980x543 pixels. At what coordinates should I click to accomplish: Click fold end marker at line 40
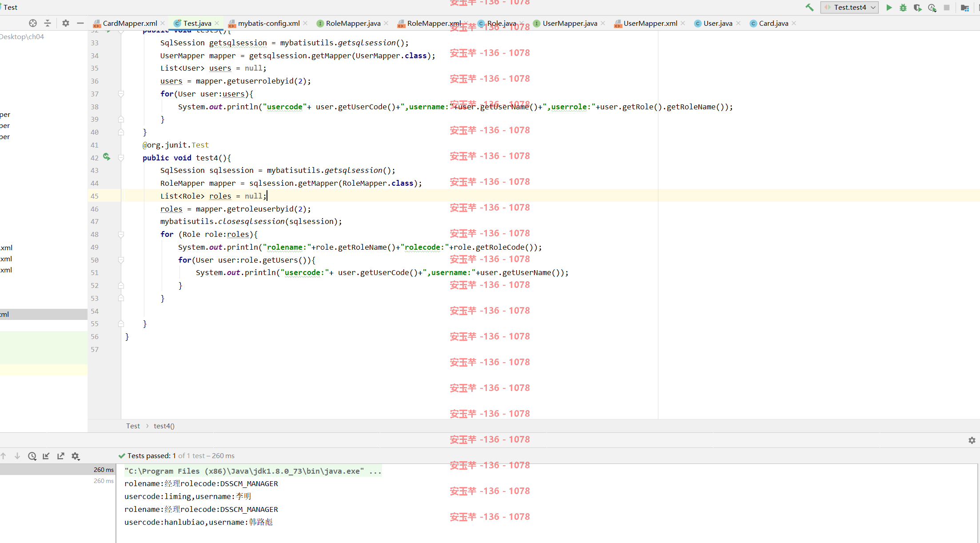(x=121, y=132)
